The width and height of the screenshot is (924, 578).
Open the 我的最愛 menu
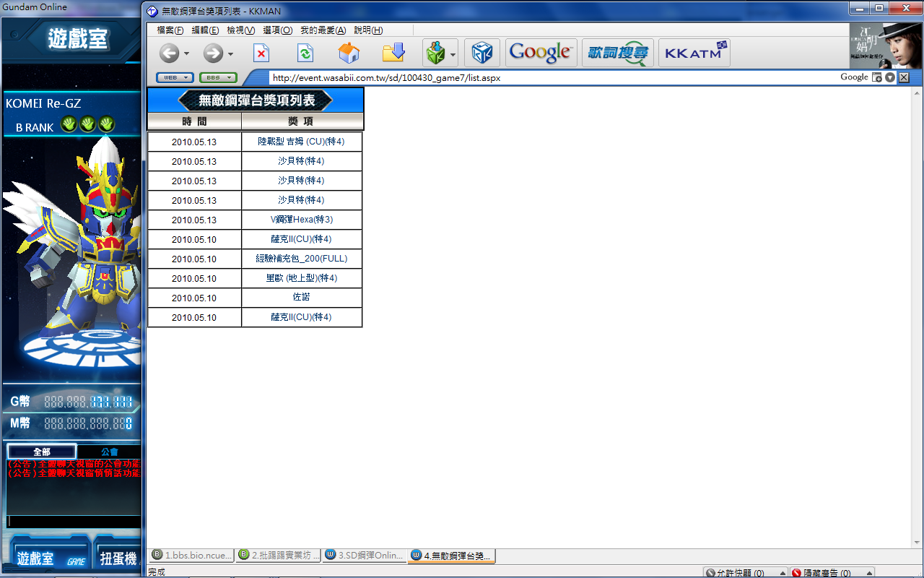(323, 30)
